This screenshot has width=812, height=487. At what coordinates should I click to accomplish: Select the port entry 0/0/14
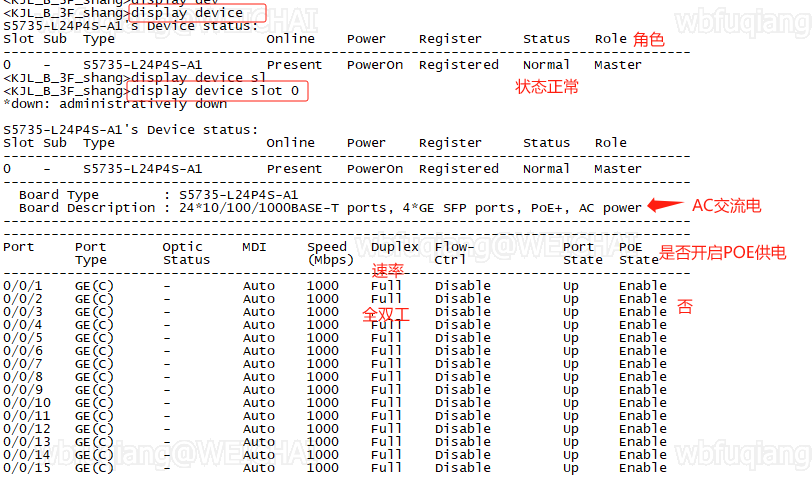[x=26, y=454]
